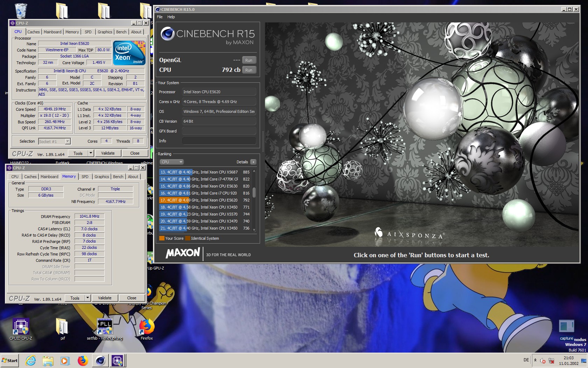Switch to Mainboard tab in upper CPU-Z
Image resolution: width=588 pixels, height=368 pixels.
click(x=52, y=32)
